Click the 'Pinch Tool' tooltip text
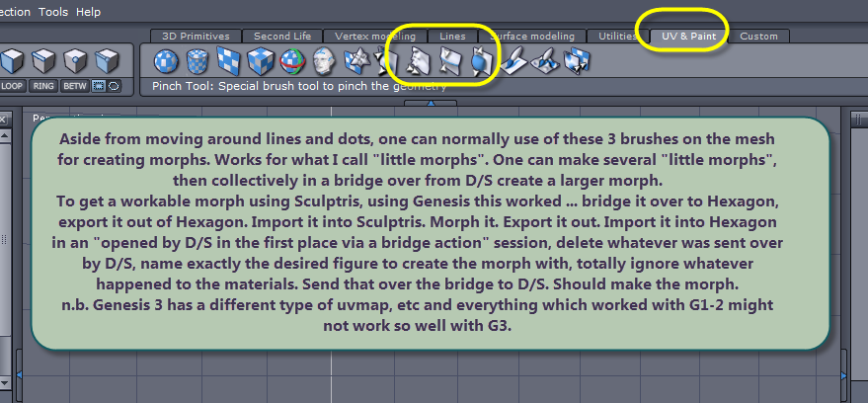The width and height of the screenshot is (868, 403). (x=299, y=86)
